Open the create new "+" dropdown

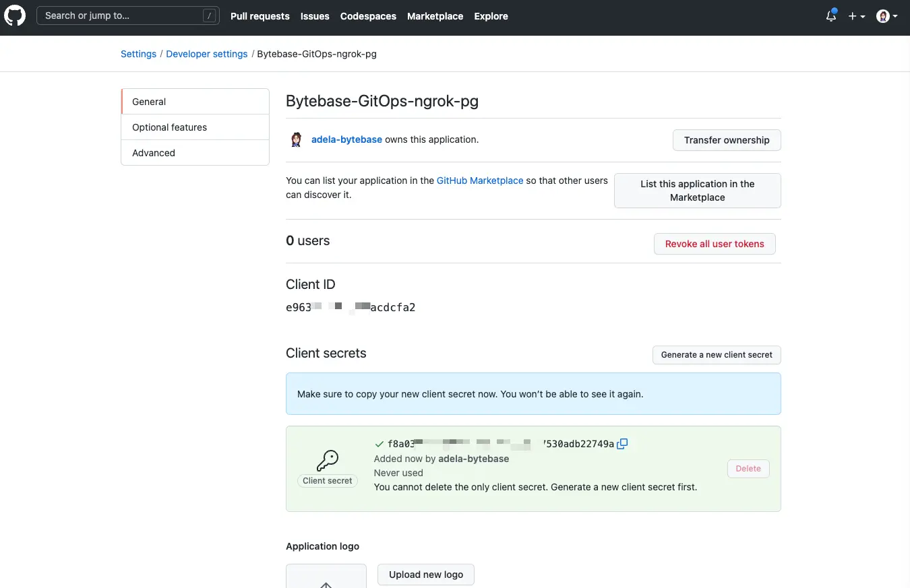(856, 16)
